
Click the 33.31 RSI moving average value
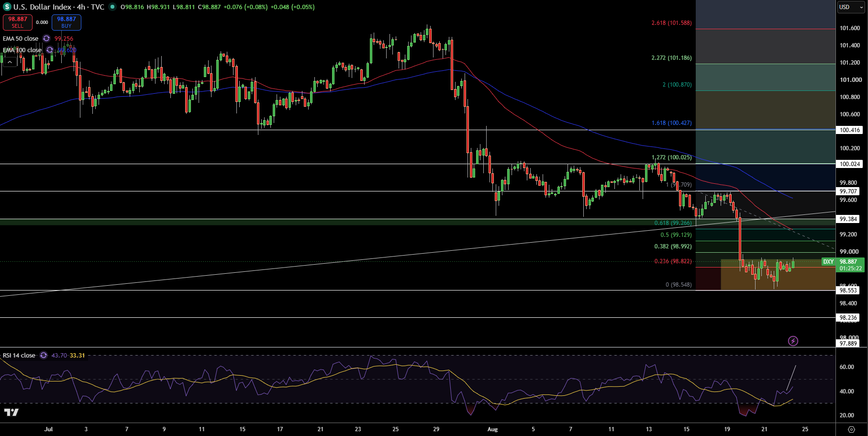[77, 355]
